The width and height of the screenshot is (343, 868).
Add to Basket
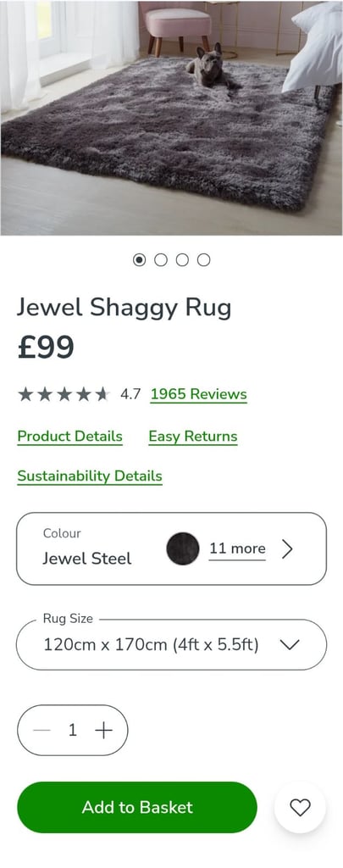[x=137, y=808]
